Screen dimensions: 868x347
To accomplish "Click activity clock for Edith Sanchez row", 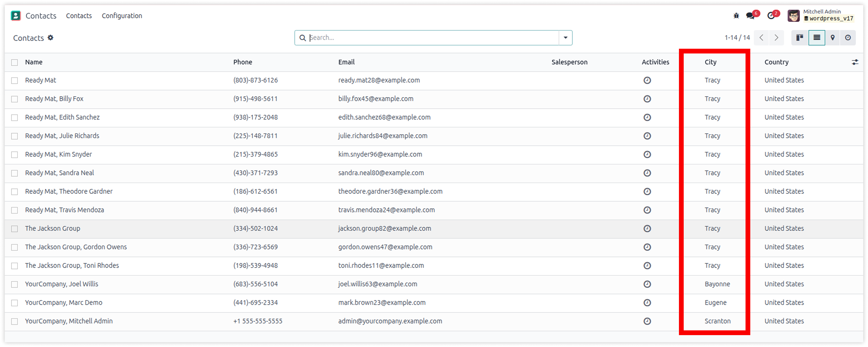I will click(647, 117).
